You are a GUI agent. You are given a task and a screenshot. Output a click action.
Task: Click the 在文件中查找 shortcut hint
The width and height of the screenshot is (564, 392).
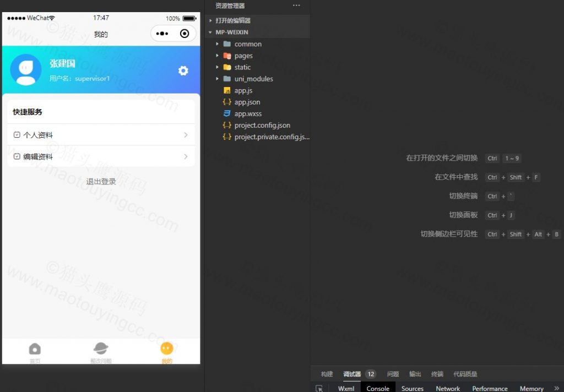(x=456, y=177)
